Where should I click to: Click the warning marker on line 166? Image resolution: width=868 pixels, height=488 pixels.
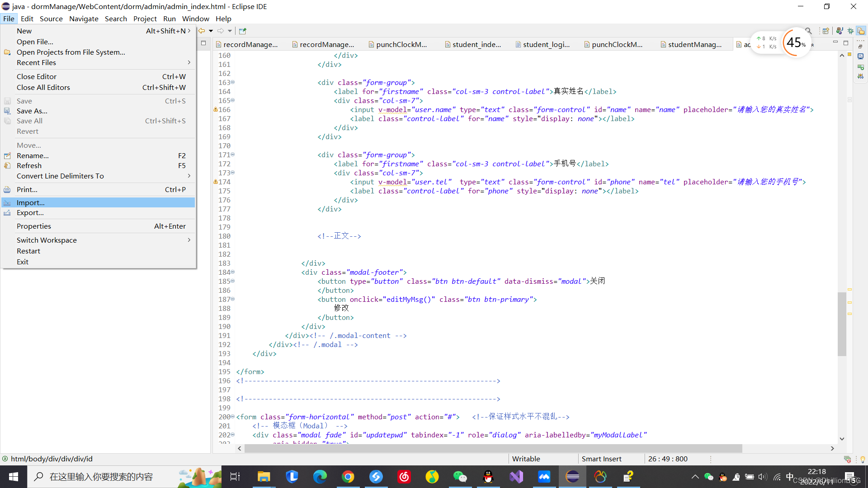coord(216,109)
